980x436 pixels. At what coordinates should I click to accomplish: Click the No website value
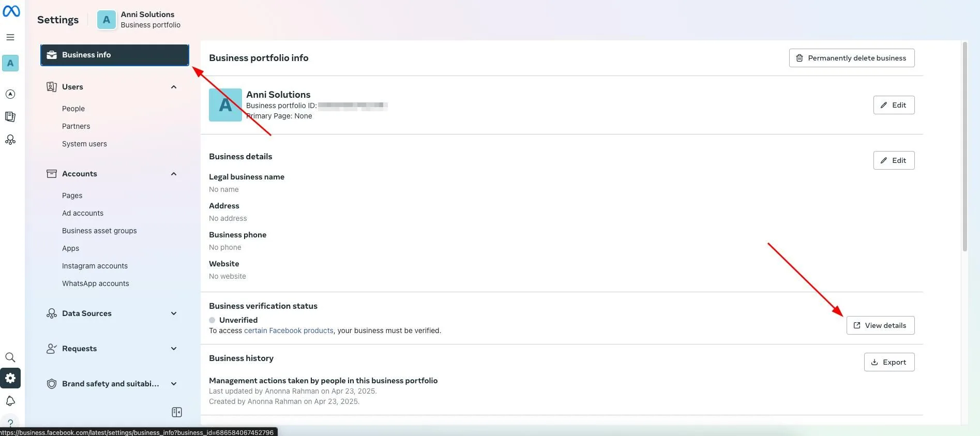point(228,276)
